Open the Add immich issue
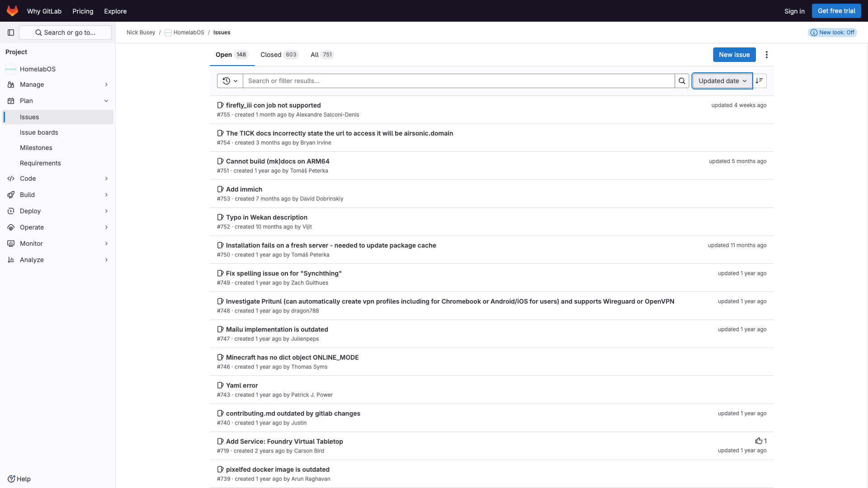The image size is (868, 488). [244, 189]
